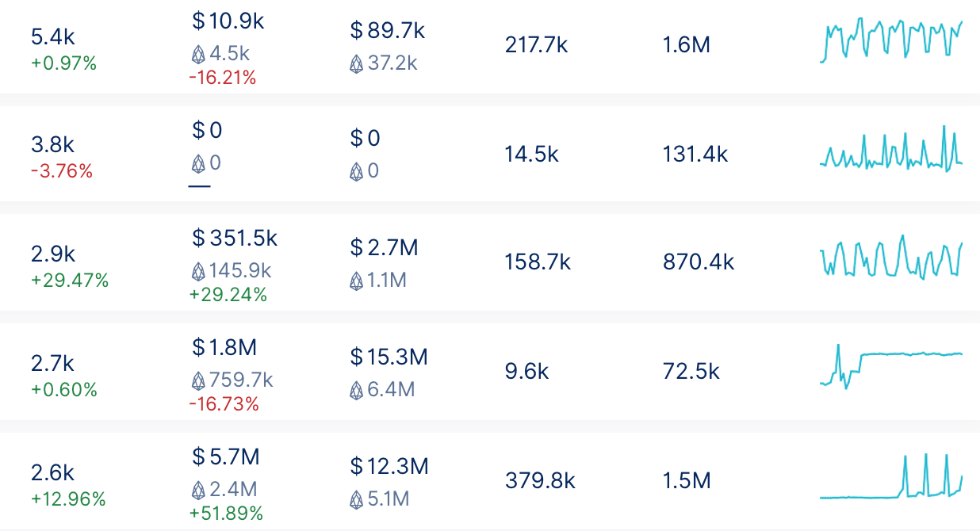Click the EOS icon next to 5.1M
This screenshot has width=980, height=531.
357,499
